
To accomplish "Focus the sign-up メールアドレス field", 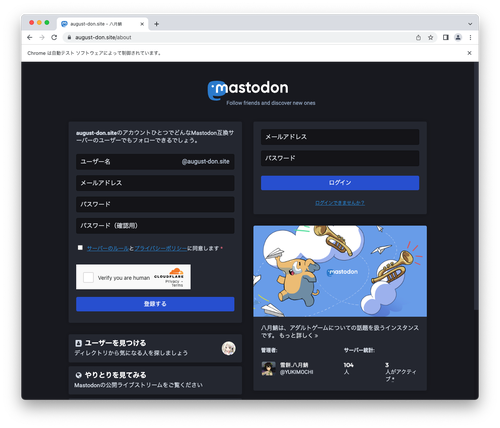I will click(155, 183).
